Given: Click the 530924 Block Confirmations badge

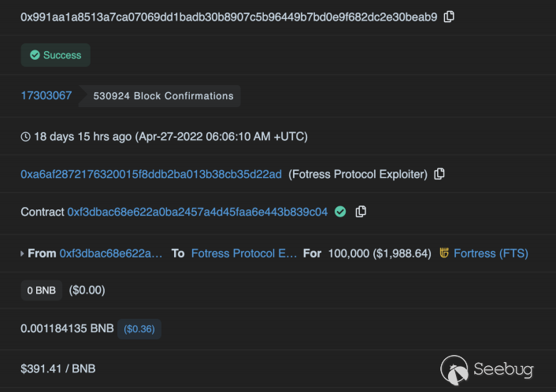Looking at the screenshot, I should click(163, 96).
